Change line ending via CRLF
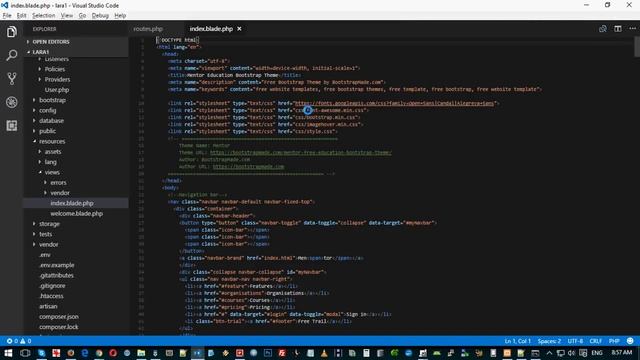This screenshot has width=640, height=360. [596, 341]
